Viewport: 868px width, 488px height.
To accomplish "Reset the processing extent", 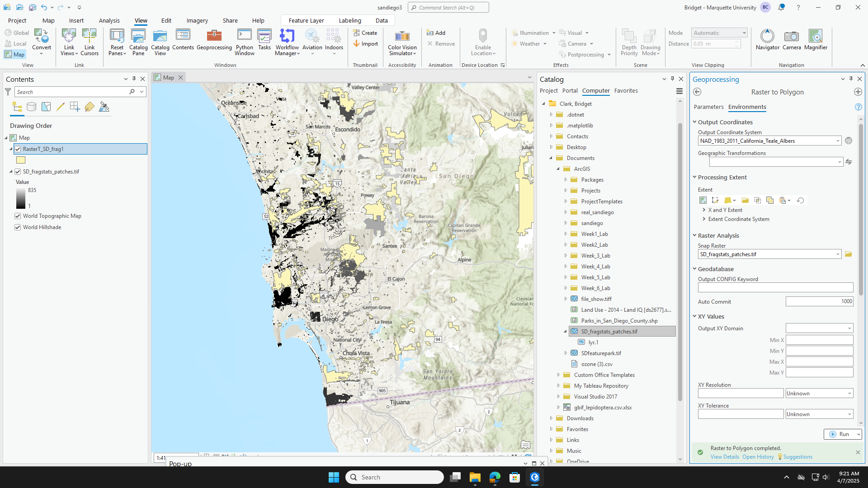I will coord(801,200).
